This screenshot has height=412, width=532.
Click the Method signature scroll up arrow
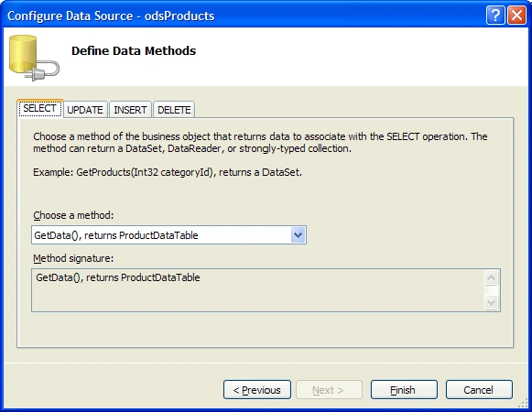(x=492, y=278)
